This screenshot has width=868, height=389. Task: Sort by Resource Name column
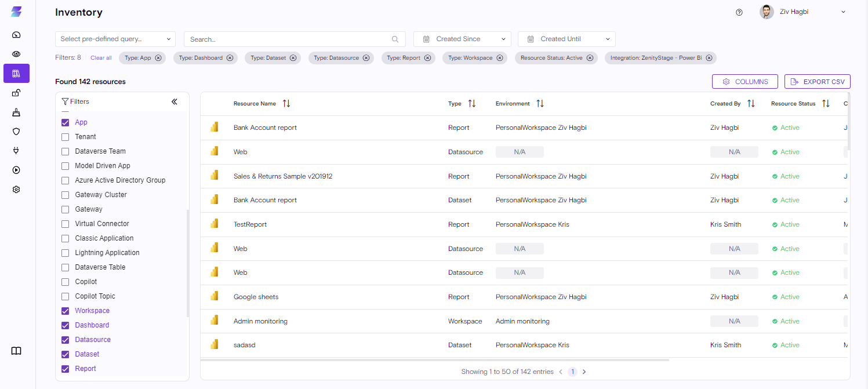[x=286, y=104]
